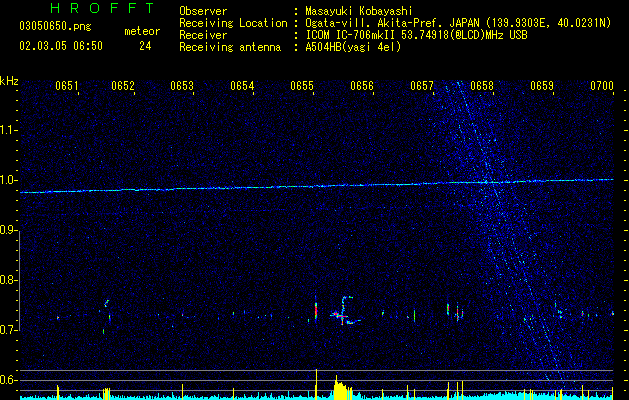This screenshot has height=400, width=629.
Task: Click the 0.7 kHz axis label
Action: pos(8,330)
